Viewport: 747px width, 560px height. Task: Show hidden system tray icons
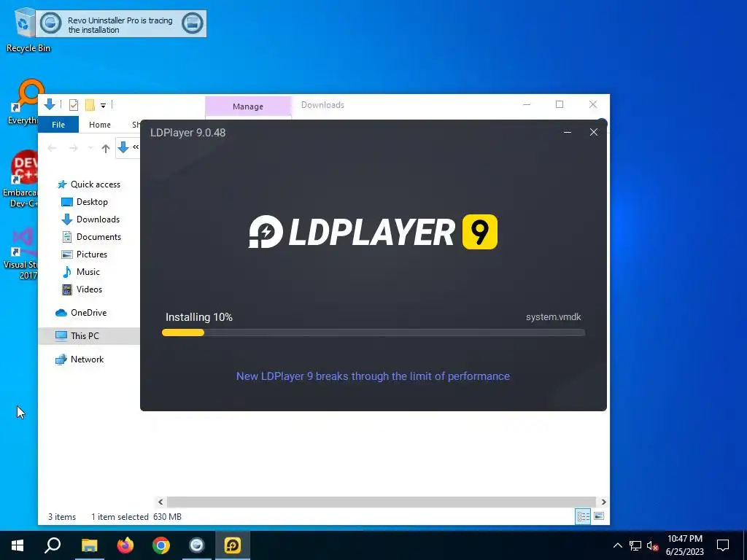[x=617, y=545]
